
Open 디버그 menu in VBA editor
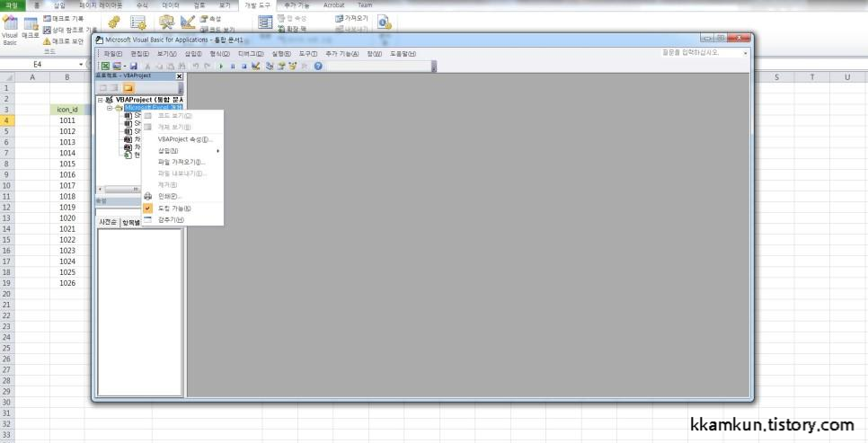click(251, 54)
